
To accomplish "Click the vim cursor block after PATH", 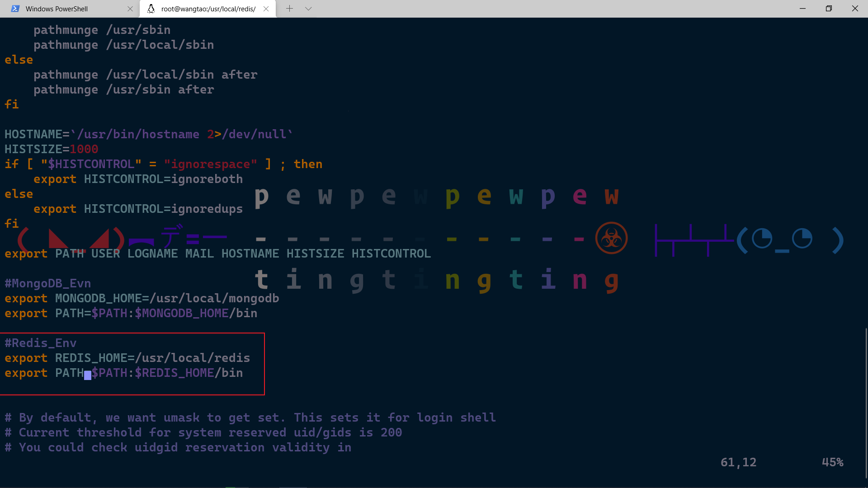I will point(88,374).
